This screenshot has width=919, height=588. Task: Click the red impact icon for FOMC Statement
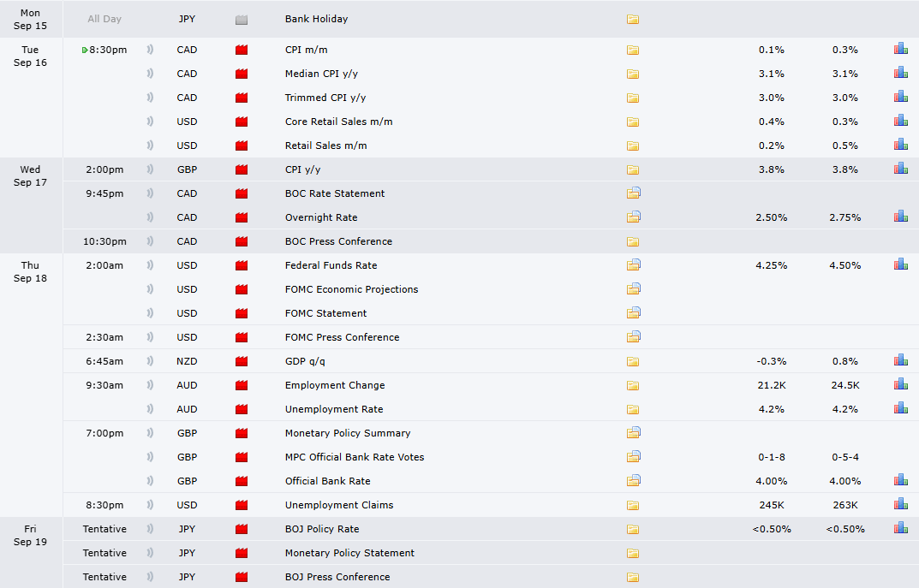[x=242, y=313]
